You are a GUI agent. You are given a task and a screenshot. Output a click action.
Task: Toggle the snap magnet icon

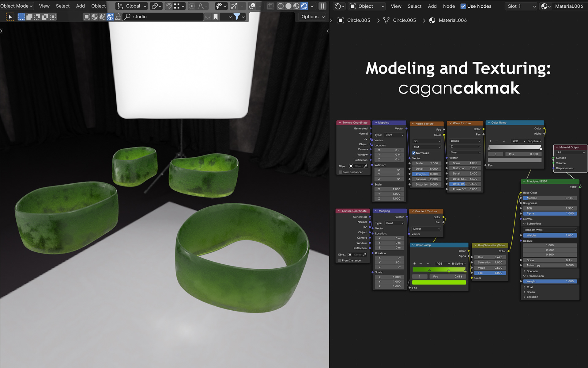[x=168, y=6]
